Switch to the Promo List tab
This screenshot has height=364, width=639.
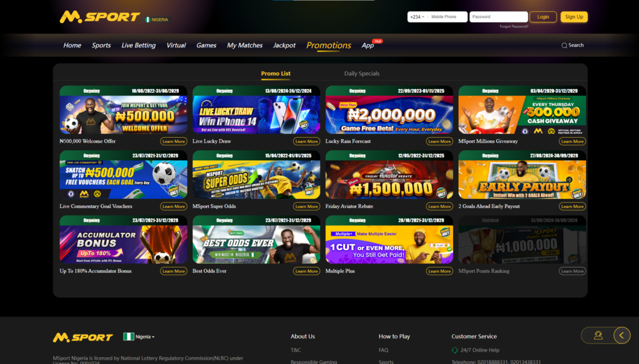click(276, 74)
